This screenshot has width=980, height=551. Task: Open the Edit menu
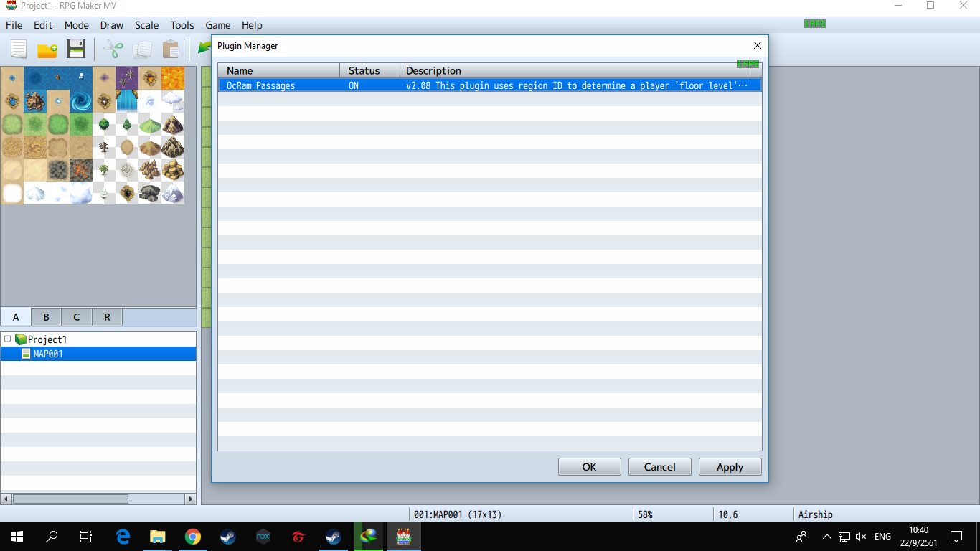point(43,25)
